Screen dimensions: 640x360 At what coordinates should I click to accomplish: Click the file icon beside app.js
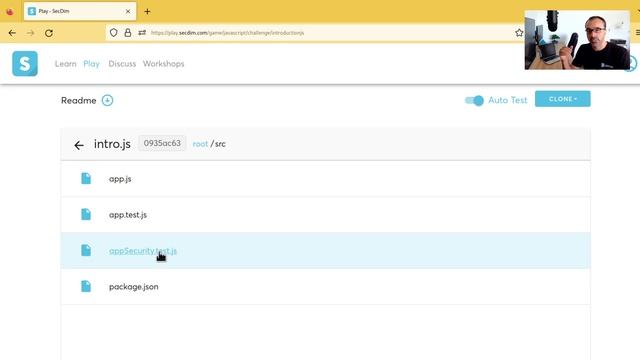(86, 178)
